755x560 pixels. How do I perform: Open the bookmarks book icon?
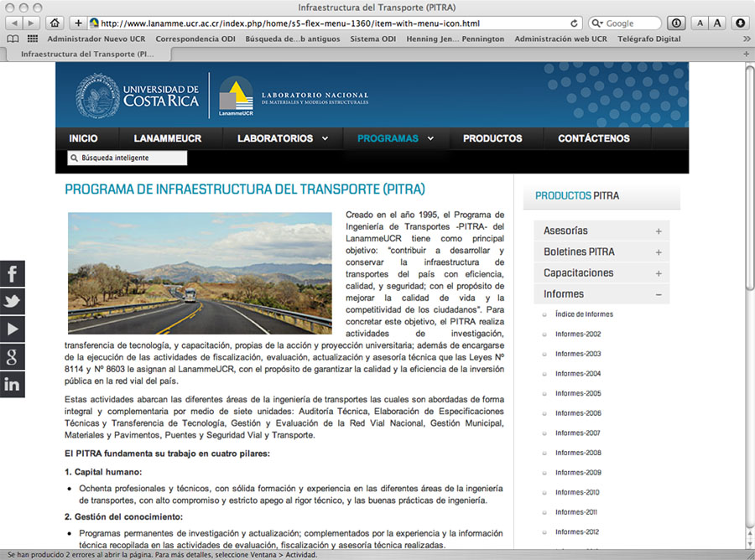pyautogui.click(x=13, y=39)
